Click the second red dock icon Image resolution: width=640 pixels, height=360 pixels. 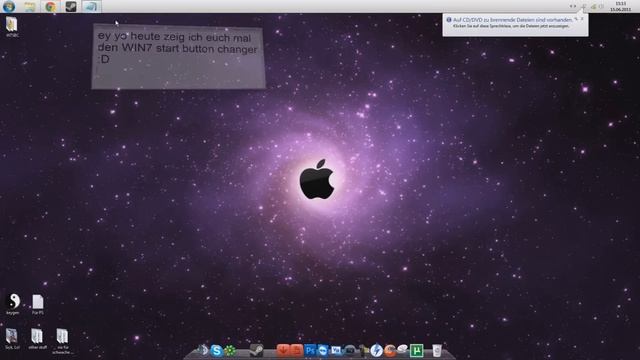(x=296, y=350)
